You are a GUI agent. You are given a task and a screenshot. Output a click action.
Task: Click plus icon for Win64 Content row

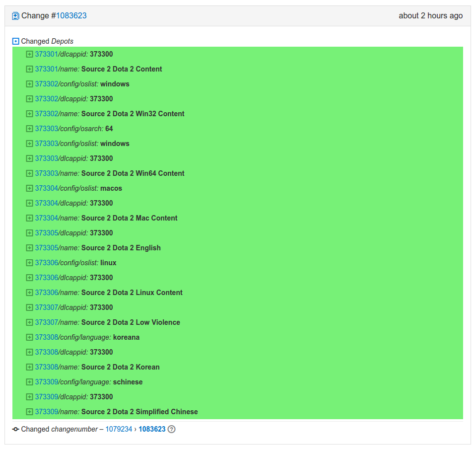coord(29,173)
